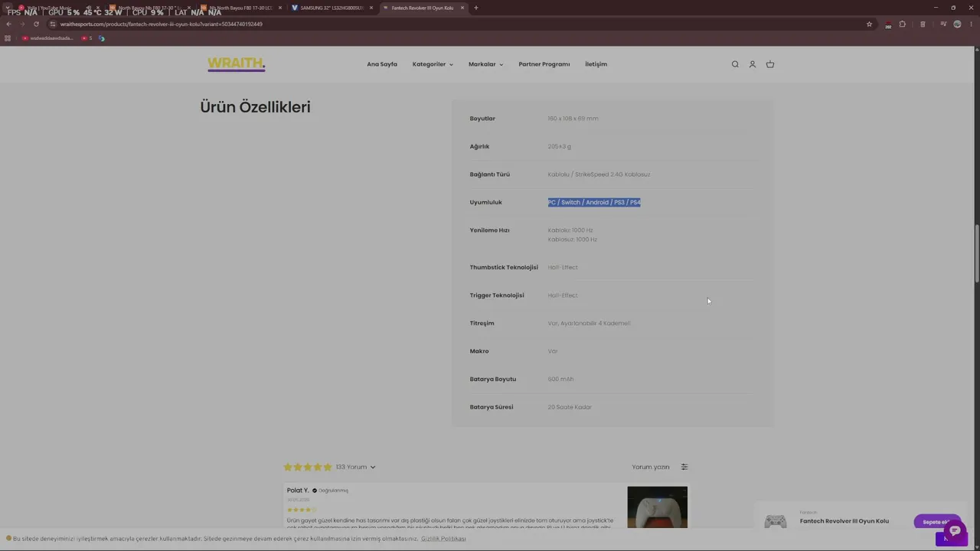Viewport: 980px width, 551px height.
Task: Open the Gizlilik Politikası link
Action: pyautogui.click(x=443, y=539)
